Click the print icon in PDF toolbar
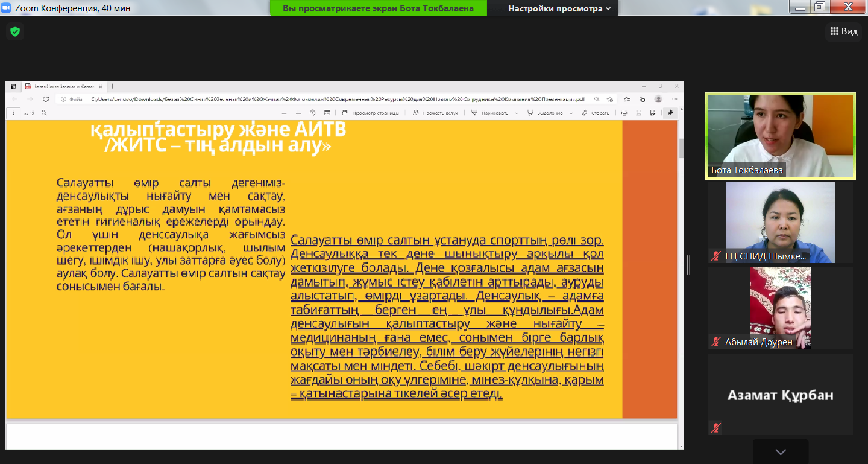The image size is (868, 464). [x=624, y=113]
